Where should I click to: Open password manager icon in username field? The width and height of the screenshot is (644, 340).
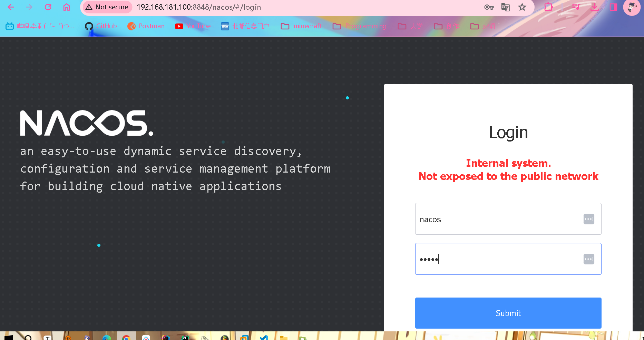(x=589, y=219)
